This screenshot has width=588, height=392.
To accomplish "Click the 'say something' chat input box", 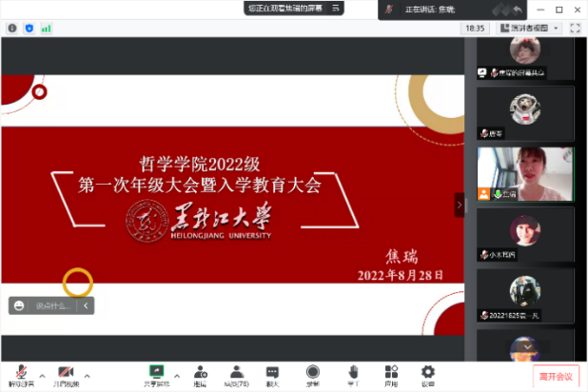I will pos(52,305).
